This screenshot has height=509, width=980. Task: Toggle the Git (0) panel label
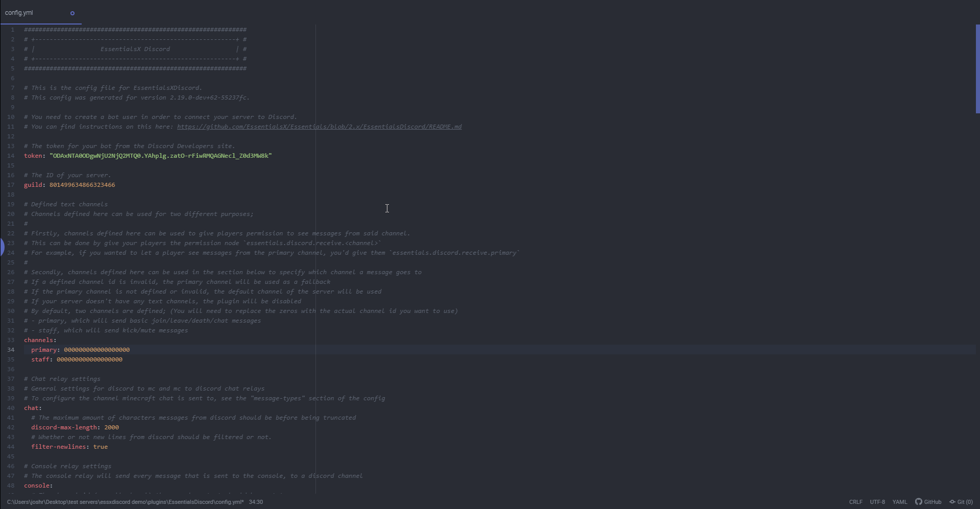point(965,502)
